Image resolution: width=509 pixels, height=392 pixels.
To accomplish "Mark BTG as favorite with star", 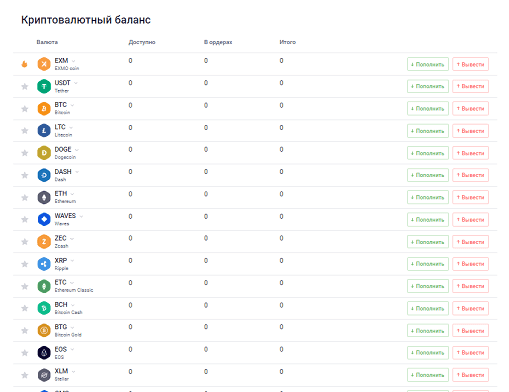I will [x=25, y=330].
